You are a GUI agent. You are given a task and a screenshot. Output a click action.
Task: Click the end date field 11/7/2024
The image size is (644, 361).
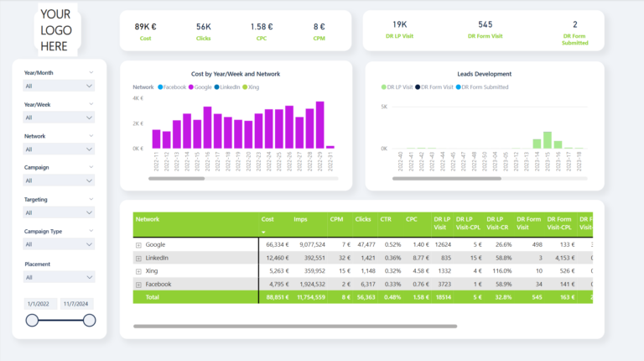click(77, 304)
